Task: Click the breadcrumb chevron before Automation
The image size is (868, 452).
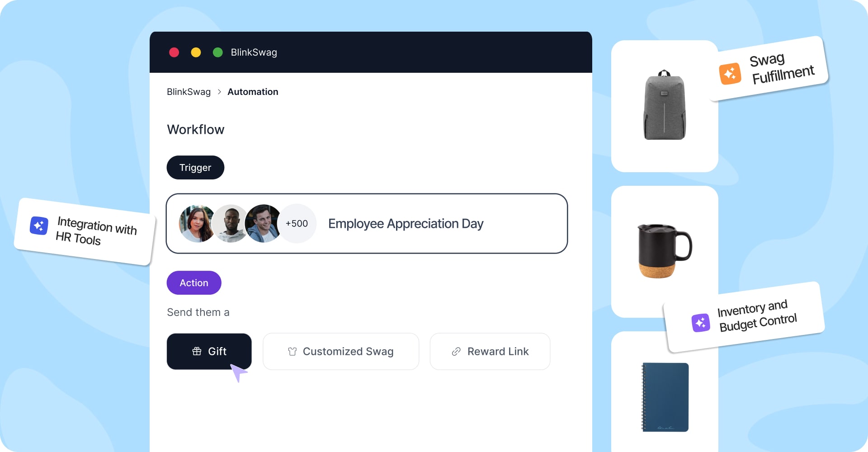Action: click(x=219, y=92)
